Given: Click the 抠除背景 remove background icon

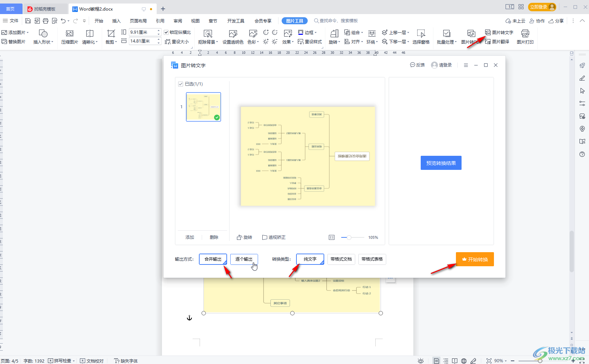Looking at the screenshot, I should tap(208, 34).
